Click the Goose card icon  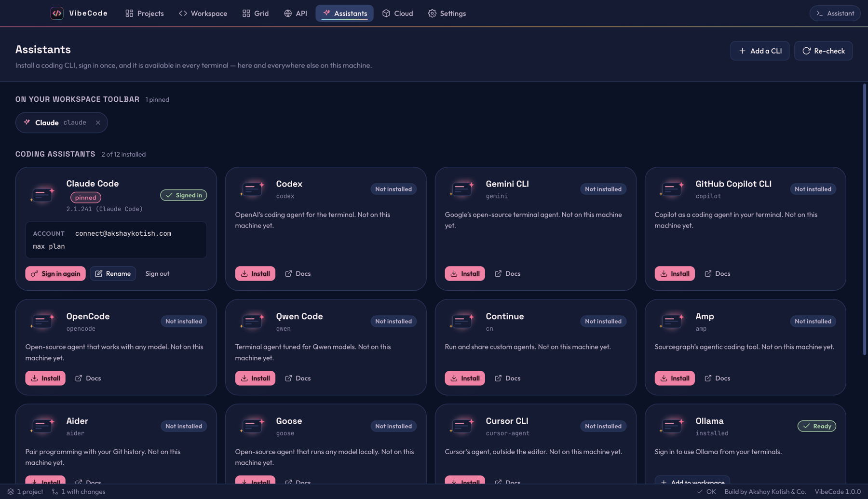tap(252, 426)
